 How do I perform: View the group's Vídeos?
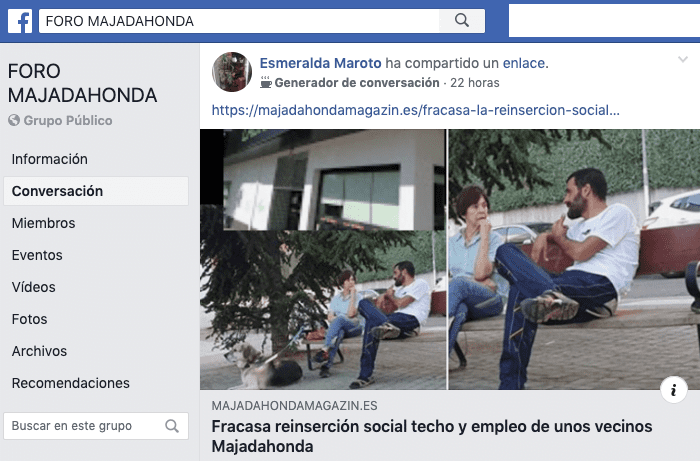[33, 287]
